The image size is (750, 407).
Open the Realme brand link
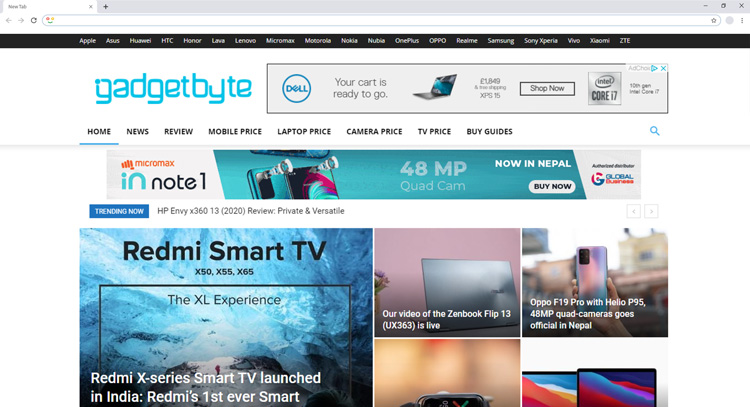467,41
